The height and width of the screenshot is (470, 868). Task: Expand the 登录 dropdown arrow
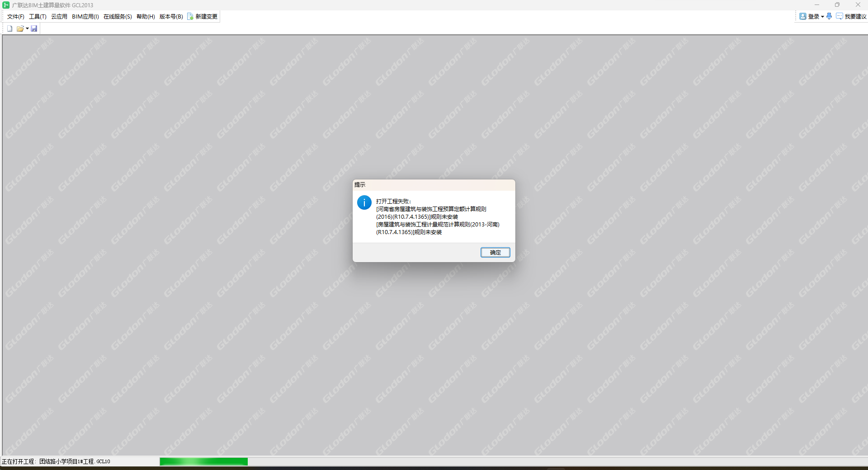click(822, 17)
